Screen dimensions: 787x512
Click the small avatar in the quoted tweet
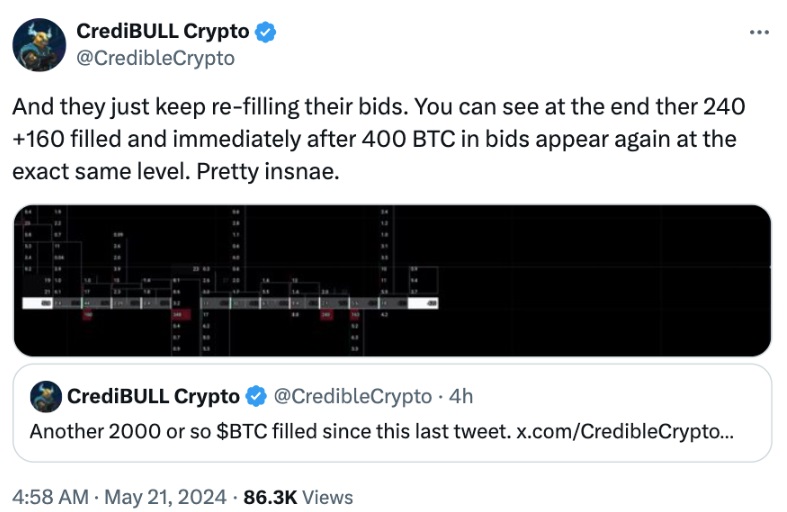click(46, 396)
